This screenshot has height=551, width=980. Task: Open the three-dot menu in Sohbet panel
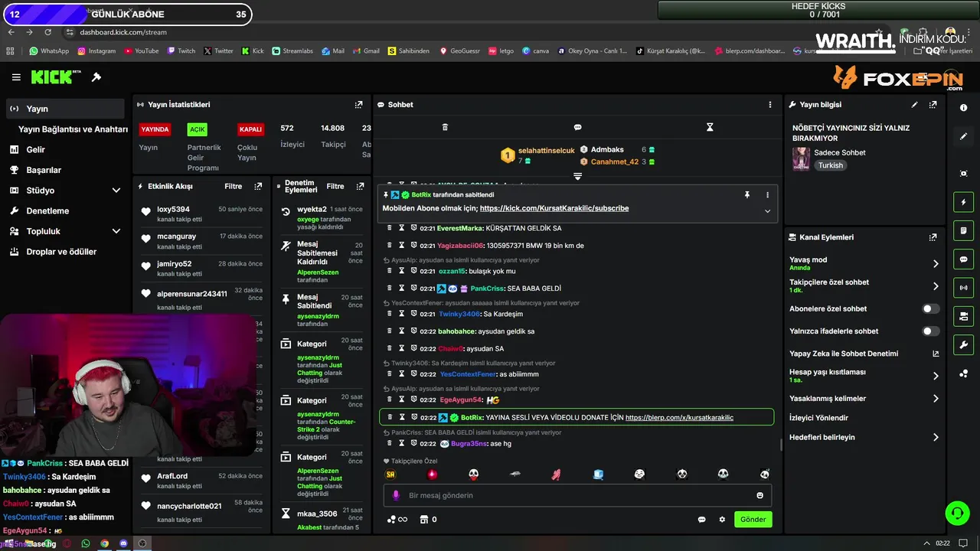tap(770, 105)
